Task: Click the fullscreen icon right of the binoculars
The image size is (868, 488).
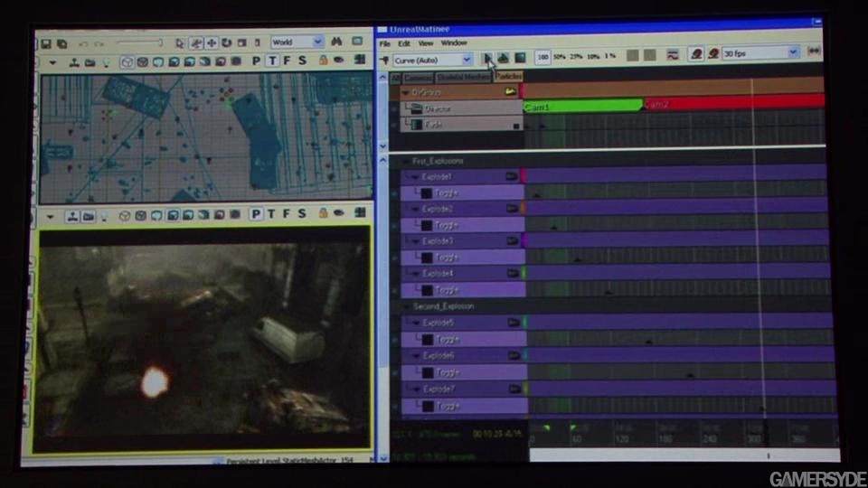Action: point(358,42)
